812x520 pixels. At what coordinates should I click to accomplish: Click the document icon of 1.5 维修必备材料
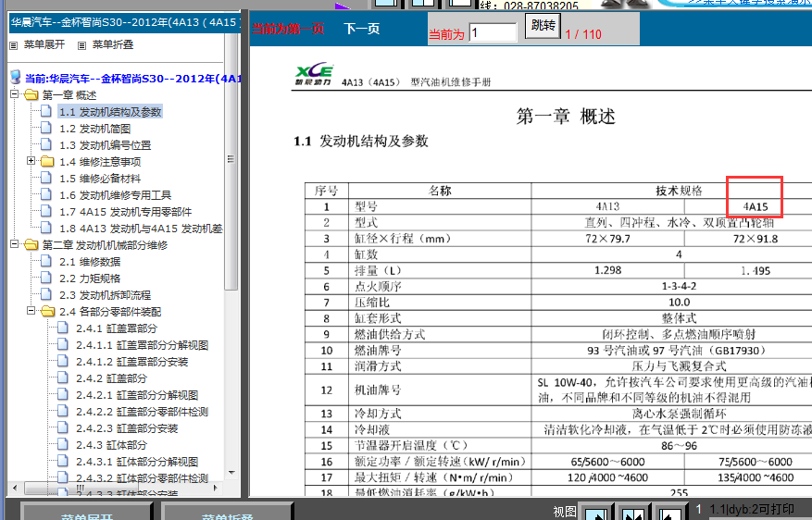[x=46, y=178]
